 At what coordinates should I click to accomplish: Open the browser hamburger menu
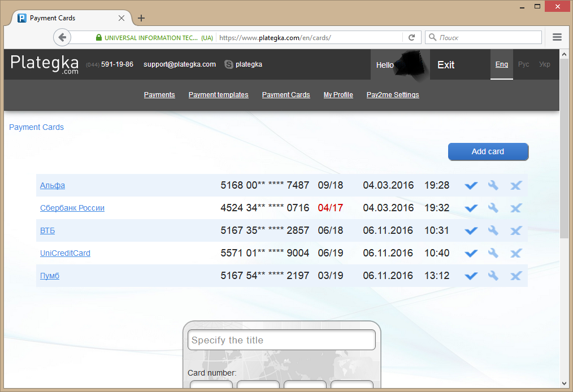point(557,37)
